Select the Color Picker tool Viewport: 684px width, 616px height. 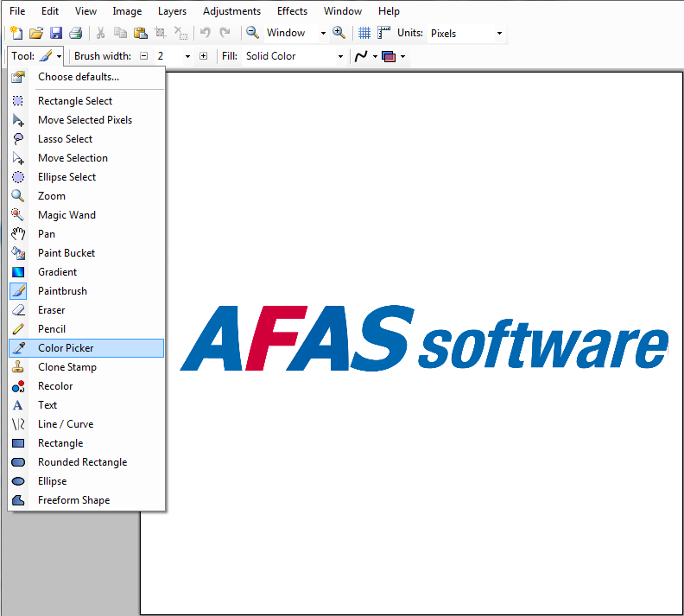click(86, 348)
